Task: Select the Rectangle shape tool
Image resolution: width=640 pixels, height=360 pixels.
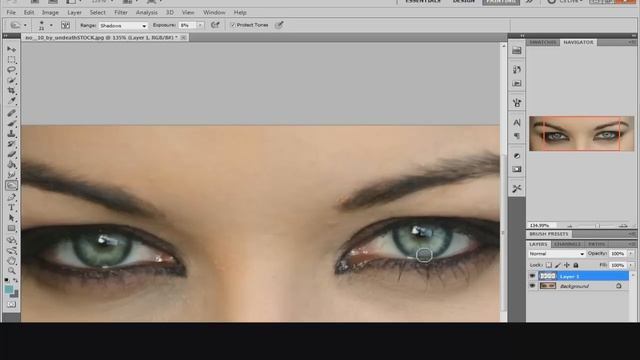Action: pyautogui.click(x=11, y=228)
